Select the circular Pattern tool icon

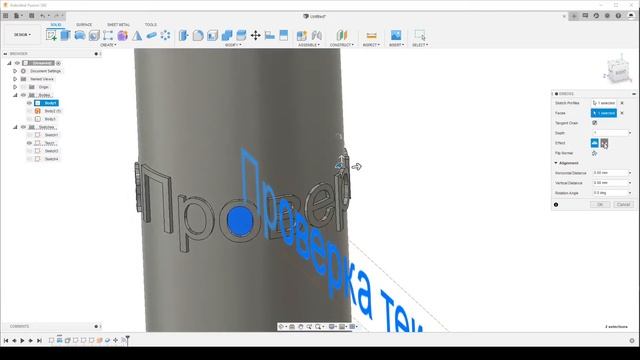165,36
